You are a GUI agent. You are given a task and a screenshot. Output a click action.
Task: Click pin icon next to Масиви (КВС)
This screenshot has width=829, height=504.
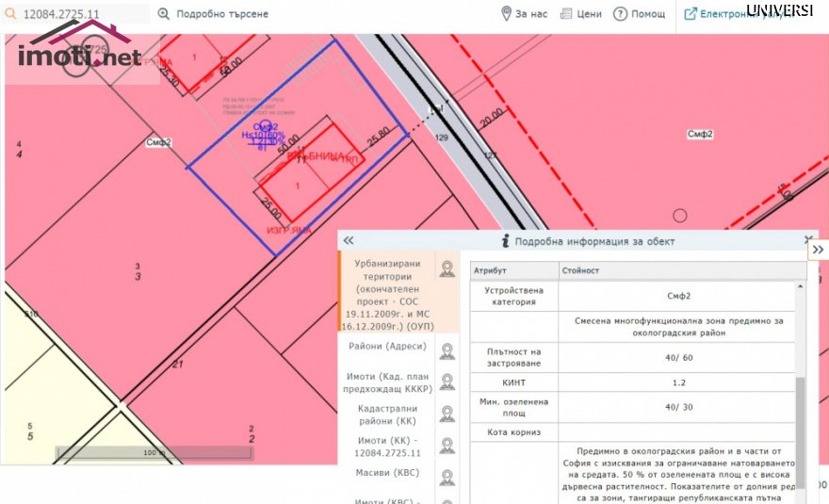pyautogui.click(x=447, y=478)
